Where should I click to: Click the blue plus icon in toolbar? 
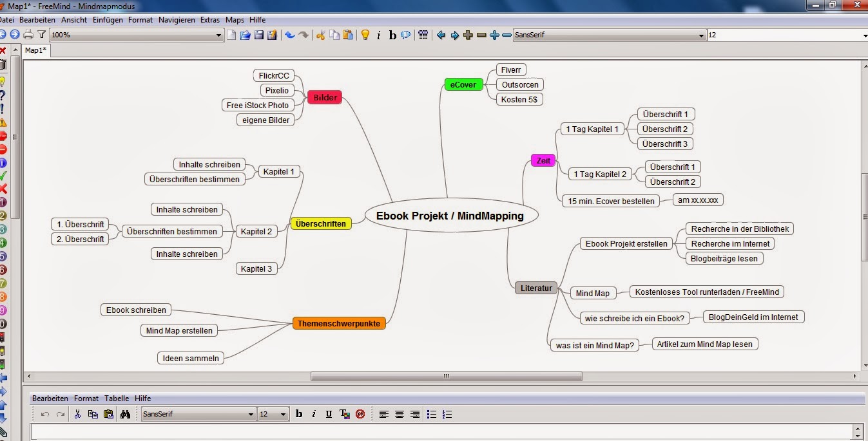(494, 35)
